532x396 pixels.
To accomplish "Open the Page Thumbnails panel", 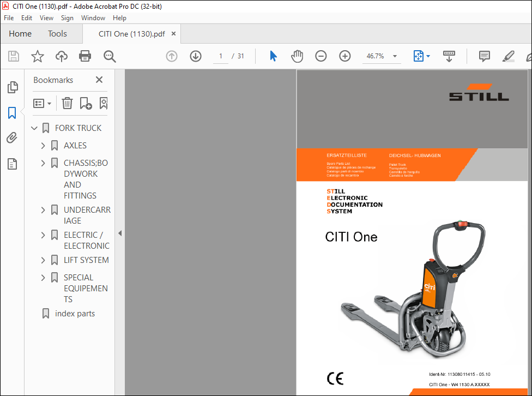I will coord(13,87).
